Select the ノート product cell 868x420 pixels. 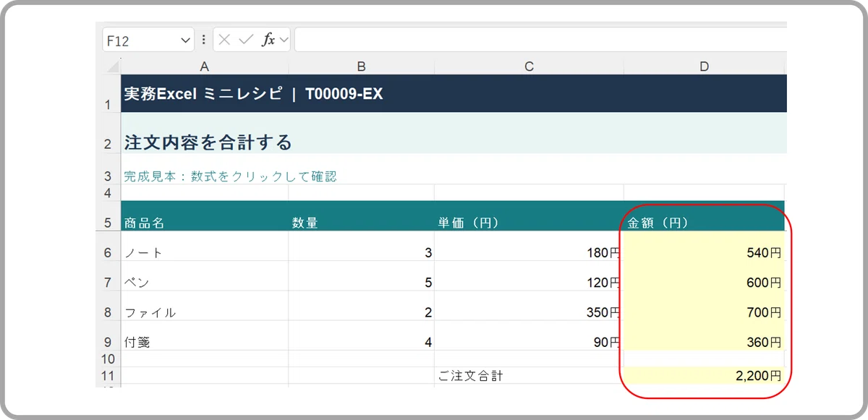(x=205, y=246)
